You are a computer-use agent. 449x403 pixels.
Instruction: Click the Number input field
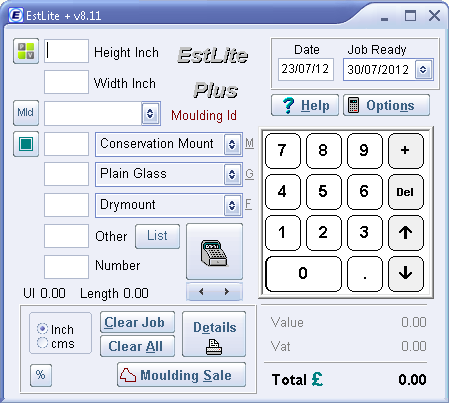66,267
